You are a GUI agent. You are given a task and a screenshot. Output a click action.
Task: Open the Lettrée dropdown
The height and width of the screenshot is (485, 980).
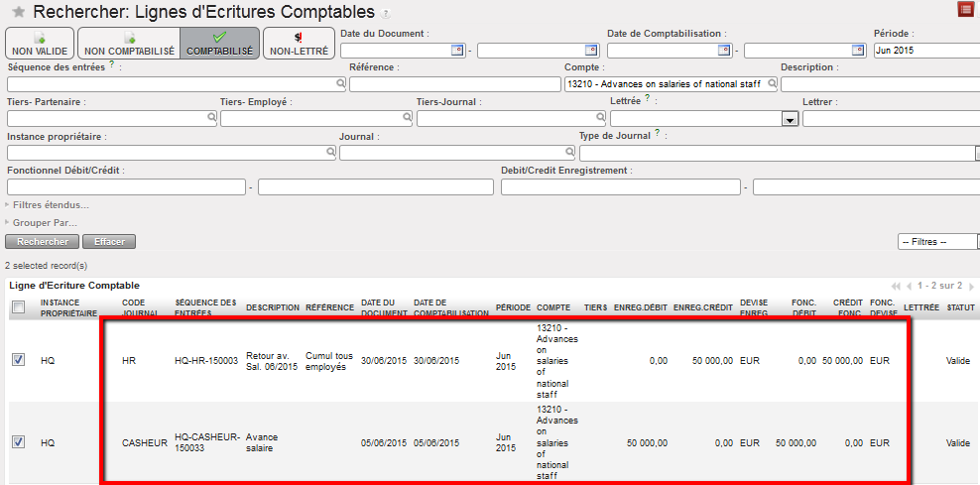click(x=790, y=119)
